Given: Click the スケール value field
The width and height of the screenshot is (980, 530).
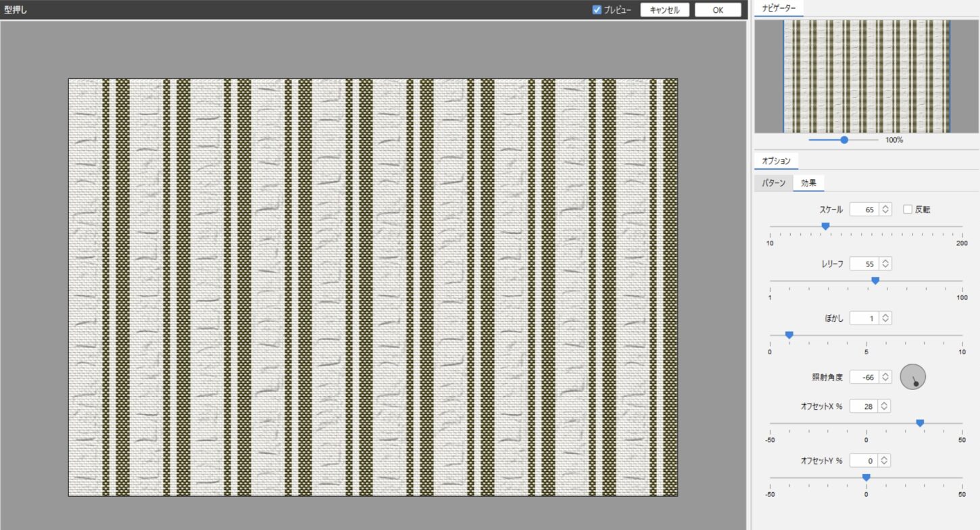Looking at the screenshot, I should (x=864, y=210).
